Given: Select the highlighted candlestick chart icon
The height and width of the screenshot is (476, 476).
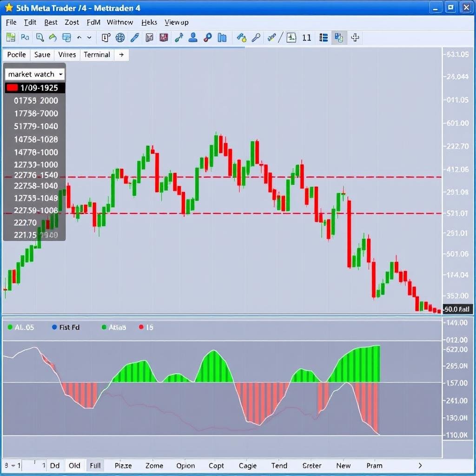Looking at the screenshot, I should [339, 38].
